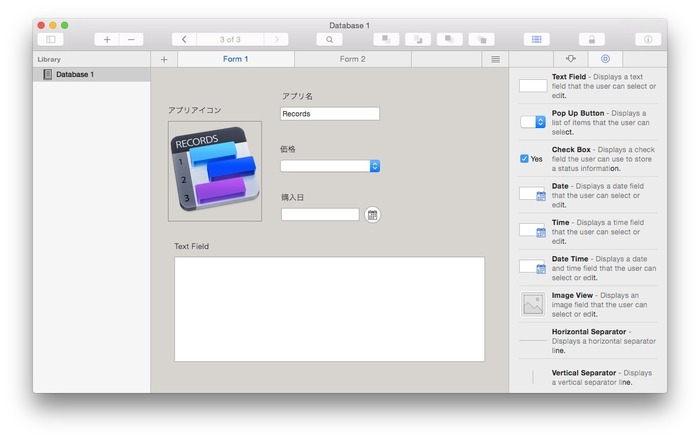Click the send backward arrange icon
Screen dimensions: 700x440
418,39
